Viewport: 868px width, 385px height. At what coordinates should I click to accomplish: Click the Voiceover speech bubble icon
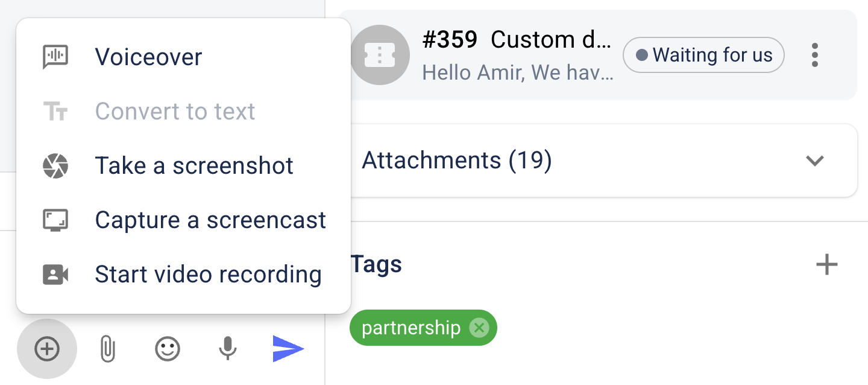pyautogui.click(x=55, y=57)
